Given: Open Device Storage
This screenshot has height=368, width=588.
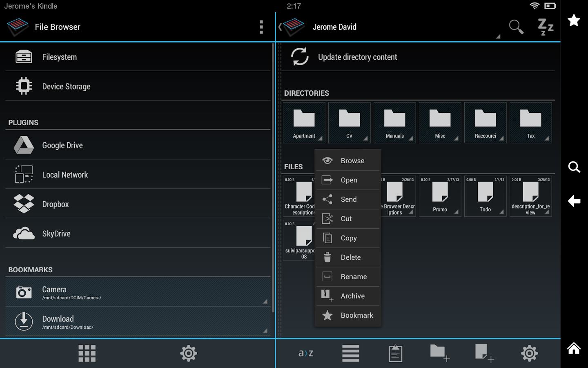Looking at the screenshot, I should click(x=138, y=86).
